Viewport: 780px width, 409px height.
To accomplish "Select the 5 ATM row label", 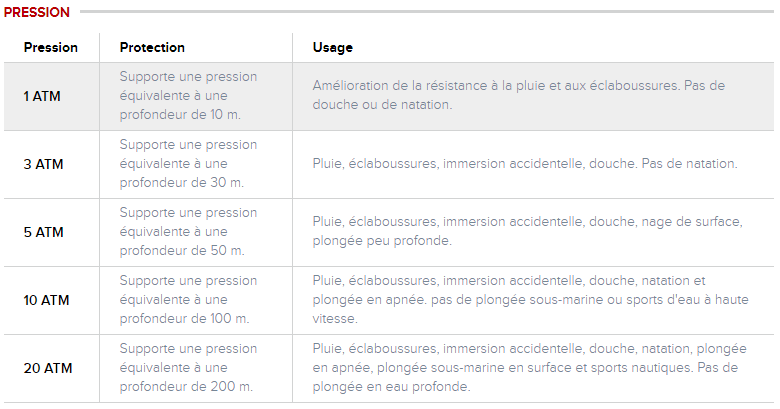I will (44, 232).
